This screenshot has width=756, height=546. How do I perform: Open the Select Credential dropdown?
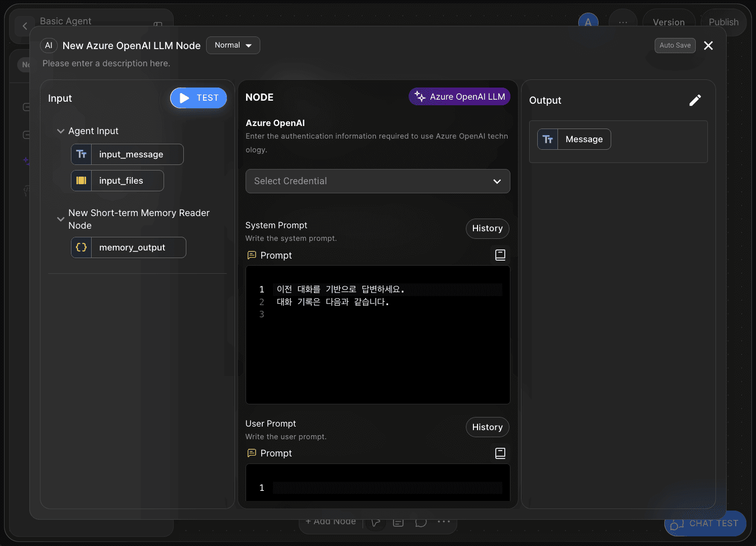point(378,181)
